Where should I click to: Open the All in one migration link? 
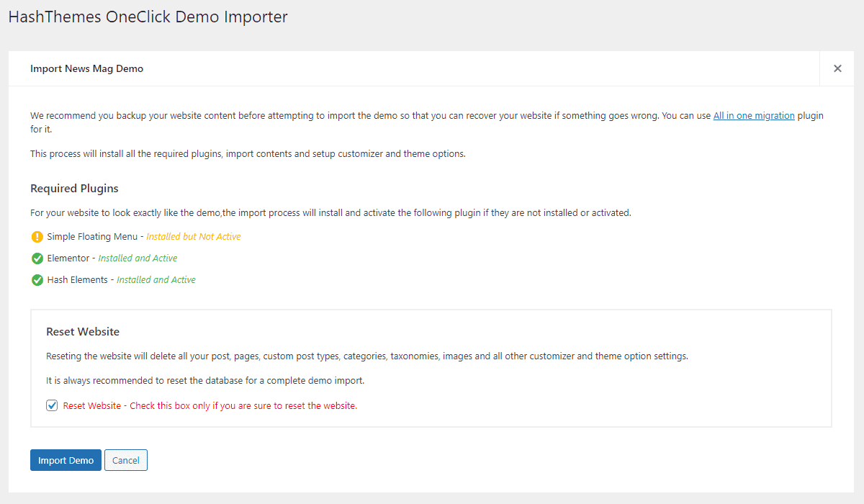click(754, 115)
